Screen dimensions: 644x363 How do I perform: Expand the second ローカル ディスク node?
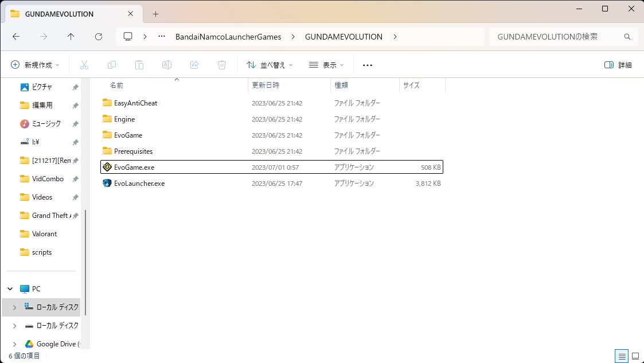[x=14, y=326]
